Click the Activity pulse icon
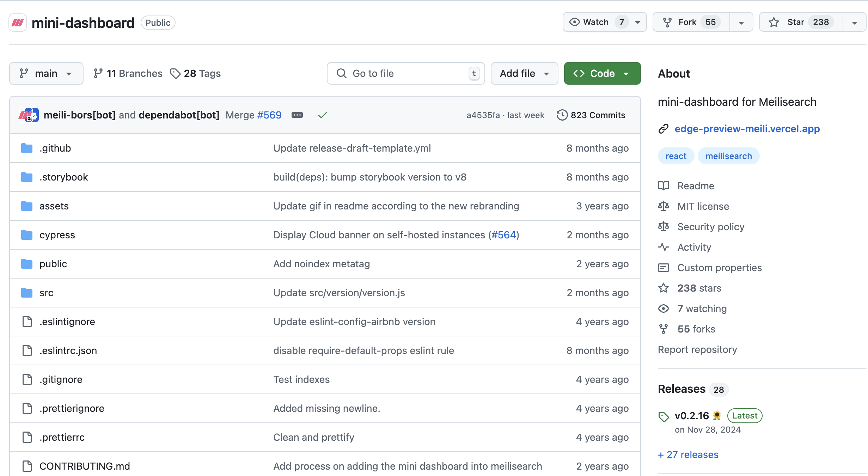The width and height of the screenshot is (868, 476). (664, 247)
